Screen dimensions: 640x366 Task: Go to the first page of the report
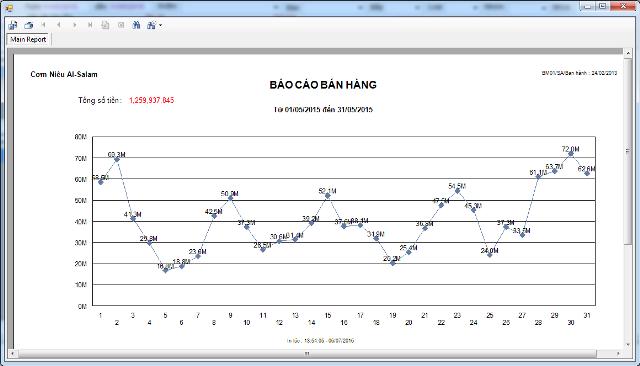coord(43,25)
